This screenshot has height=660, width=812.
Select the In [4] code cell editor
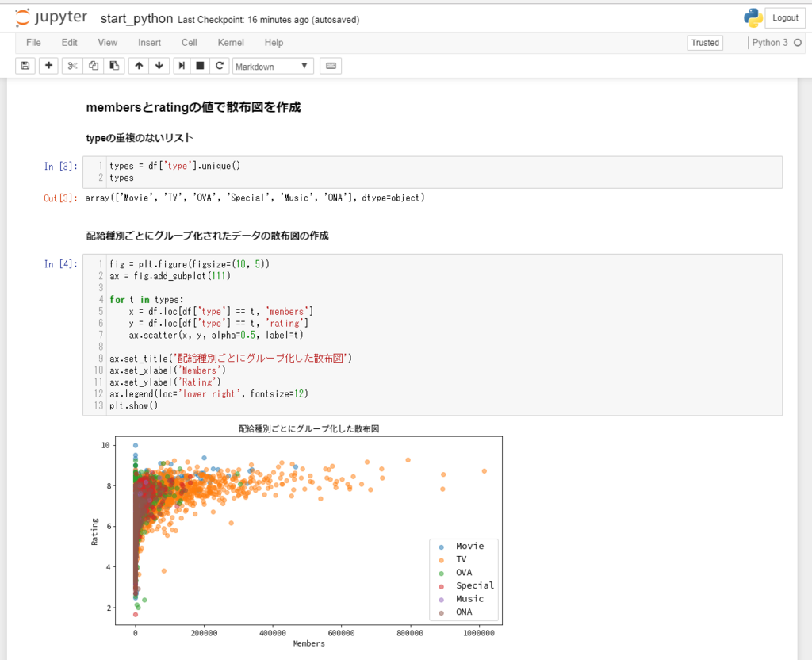point(432,335)
